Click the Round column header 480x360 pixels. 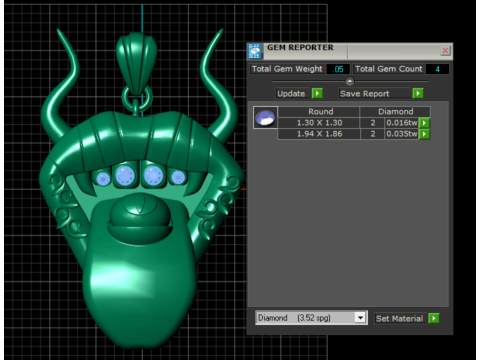[x=319, y=112]
